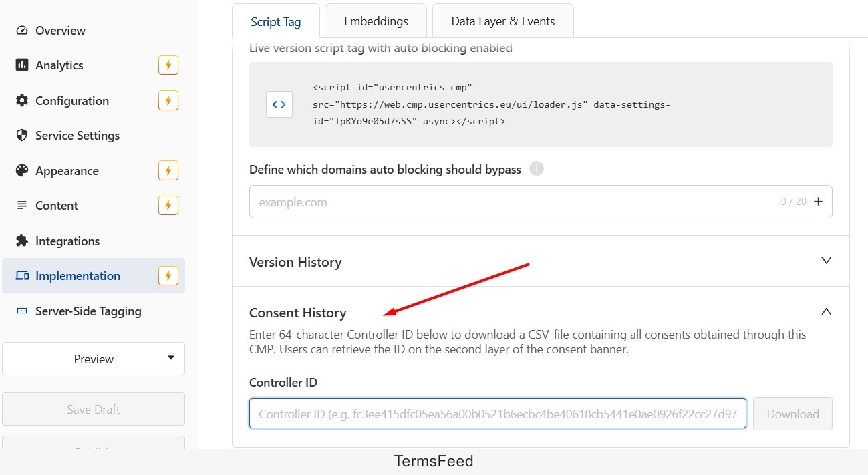Click the Implementation devices icon
Screen dimensions: 868x475
[x=22, y=276]
